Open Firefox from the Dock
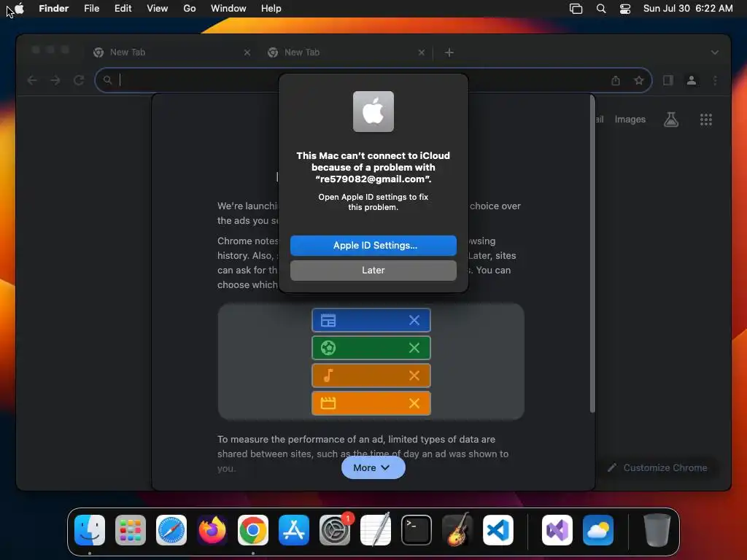747x560 pixels. coord(212,530)
